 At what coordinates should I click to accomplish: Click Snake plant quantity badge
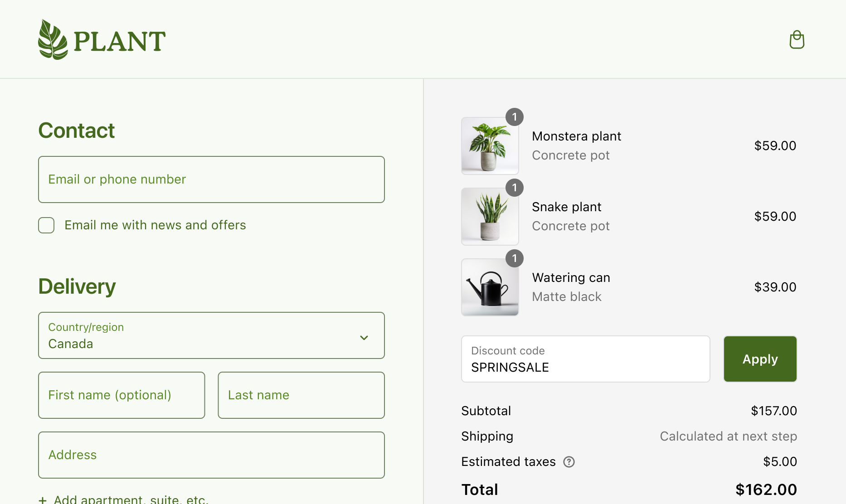point(515,188)
